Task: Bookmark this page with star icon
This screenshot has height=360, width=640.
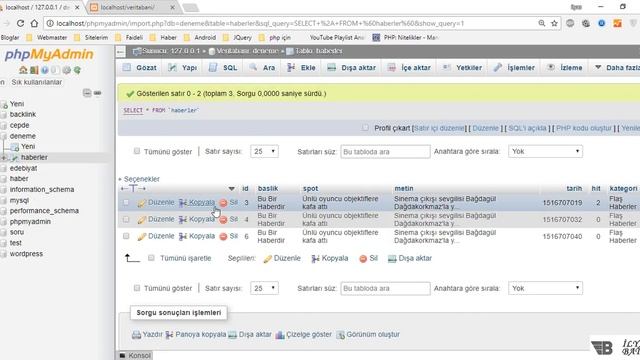Action: pos(554,24)
